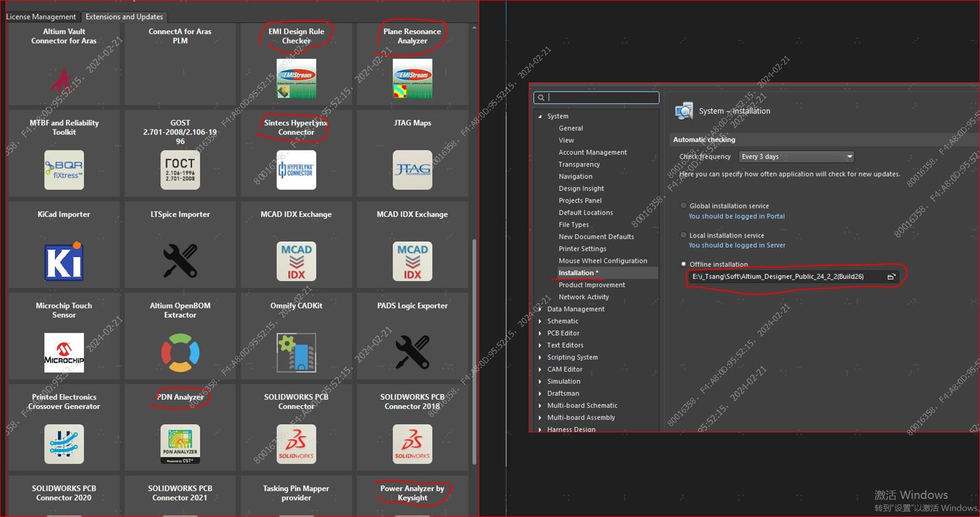
Task: Select the PADS Logic Exporter tools icon
Action: pyautogui.click(x=412, y=352)
